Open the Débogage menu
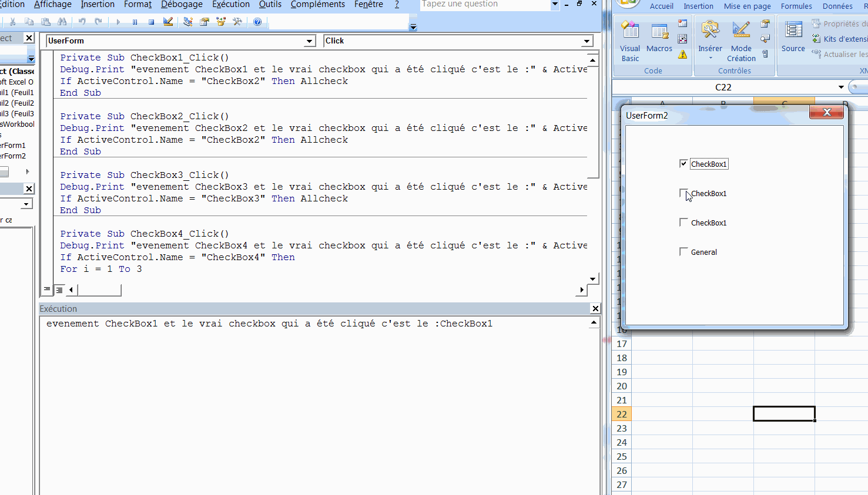 [x=182, y=5]
